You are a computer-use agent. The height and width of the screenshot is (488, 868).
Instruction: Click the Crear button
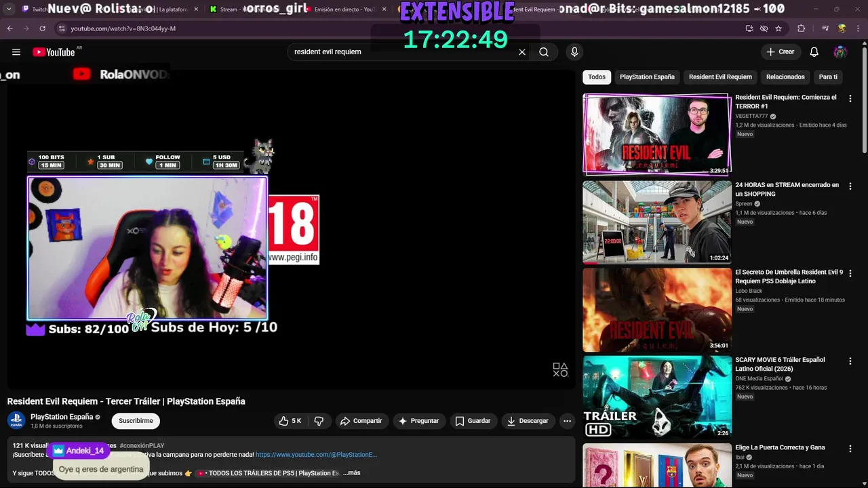(x=780, y=52)
